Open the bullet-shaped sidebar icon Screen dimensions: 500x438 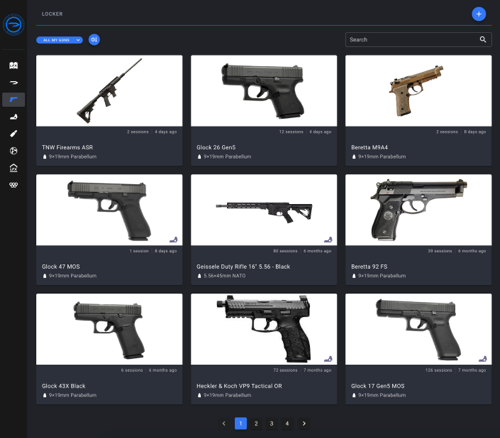13,82
